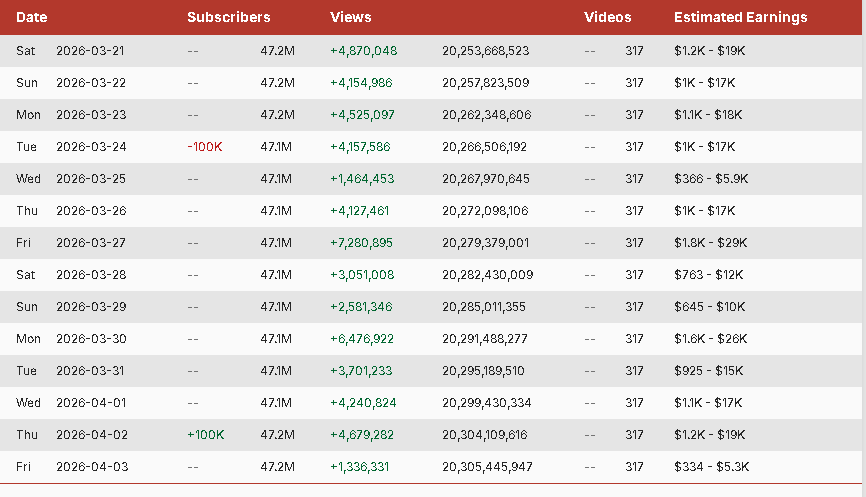
Task: Click the Date column header
Action: coord(31,17)
